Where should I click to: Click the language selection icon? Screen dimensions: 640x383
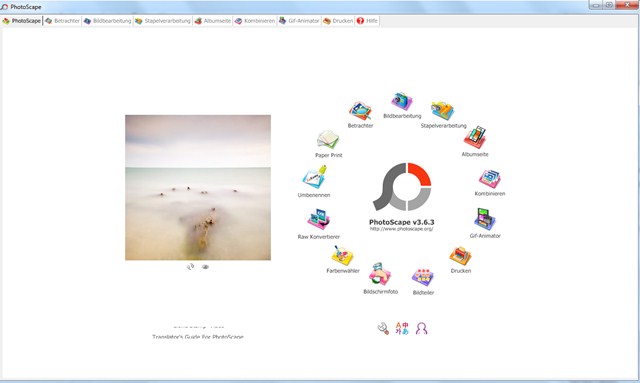click(402, 328)
